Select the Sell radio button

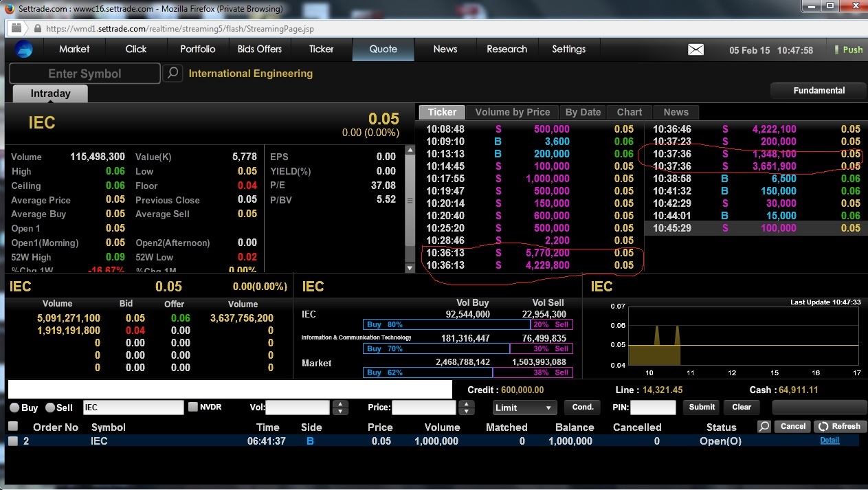49,408
